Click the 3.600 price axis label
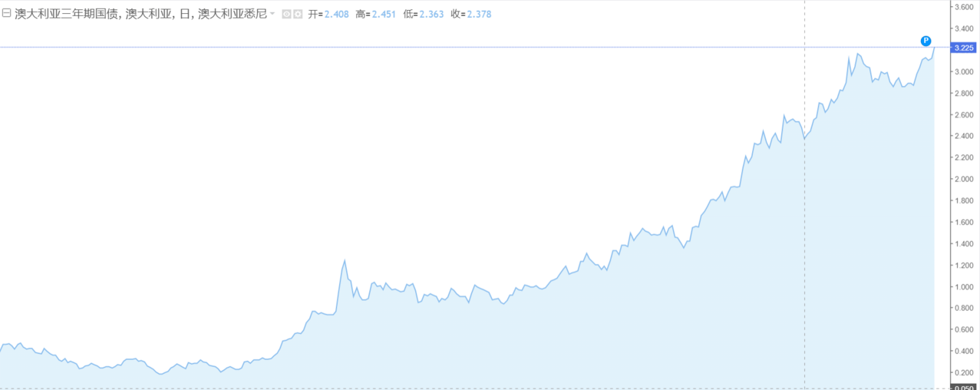 963,7
